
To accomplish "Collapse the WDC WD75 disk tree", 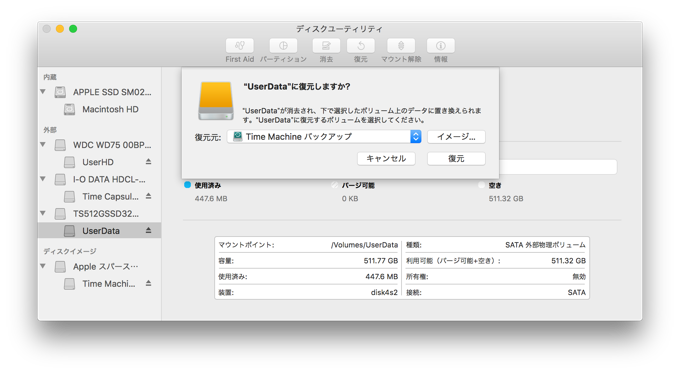I will point(43,144).
